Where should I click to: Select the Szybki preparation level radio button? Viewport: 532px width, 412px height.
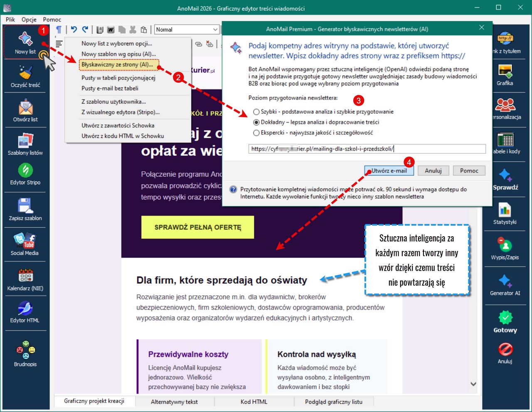coord(256,112)
